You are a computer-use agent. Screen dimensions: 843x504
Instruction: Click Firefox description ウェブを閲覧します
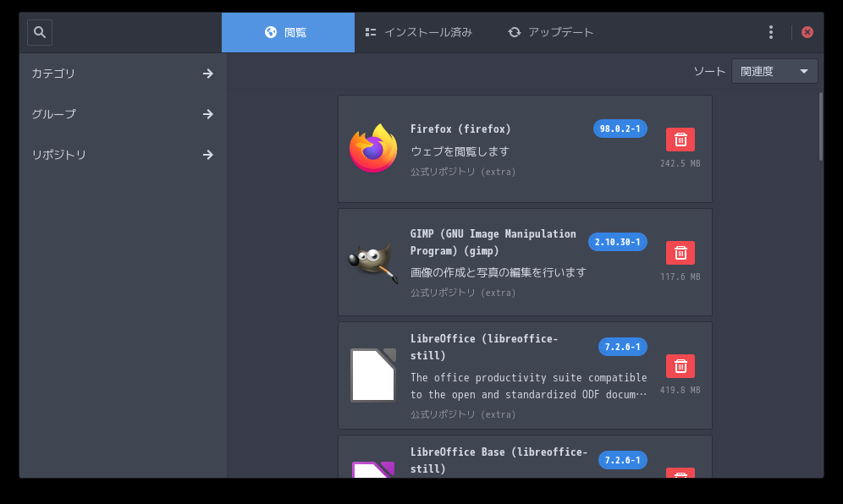[460, 151]
